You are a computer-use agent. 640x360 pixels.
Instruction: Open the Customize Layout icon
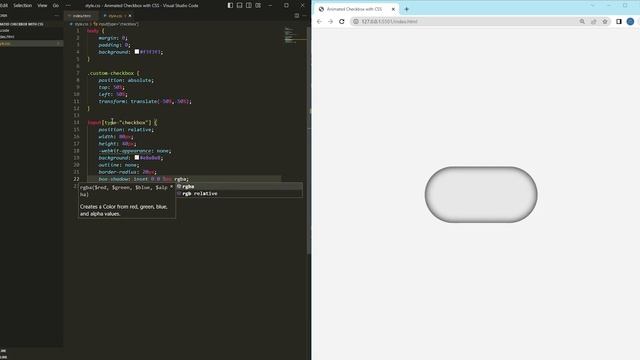click(x=258, y=5)
